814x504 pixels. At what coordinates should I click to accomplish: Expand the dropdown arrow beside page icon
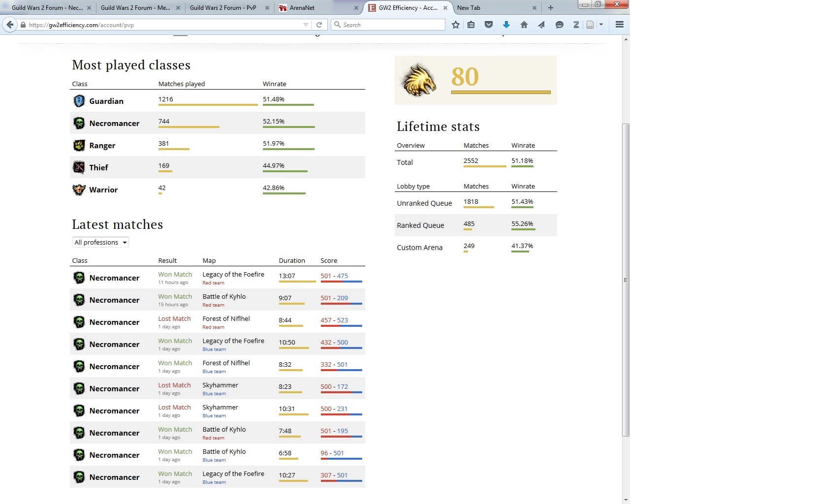[x=601, y=25]
